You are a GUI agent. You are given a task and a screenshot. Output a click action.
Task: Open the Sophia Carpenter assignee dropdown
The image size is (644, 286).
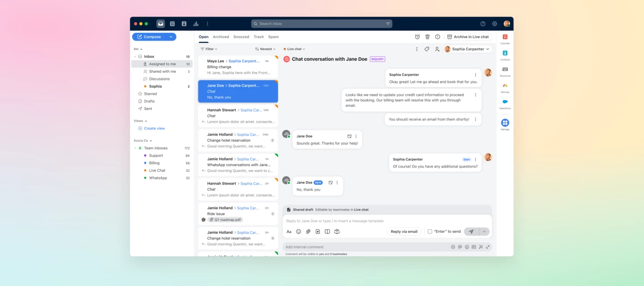[467, 49]
